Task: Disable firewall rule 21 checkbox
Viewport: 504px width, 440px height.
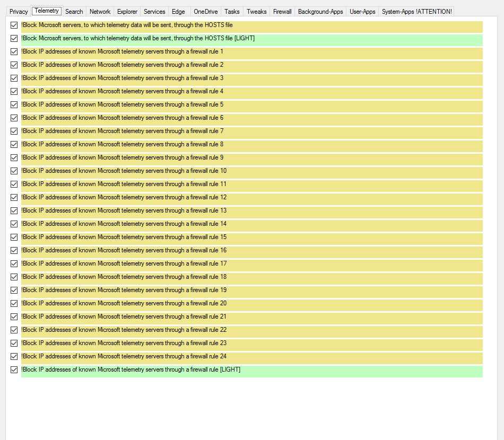Action: click(x=14, y=316)
